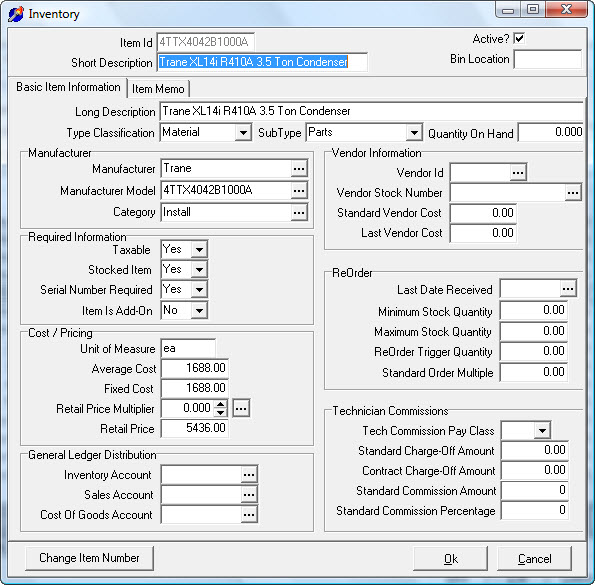Click the Standard Vendor Cost field
Viewport: 595px width, 585px height.
483,213
